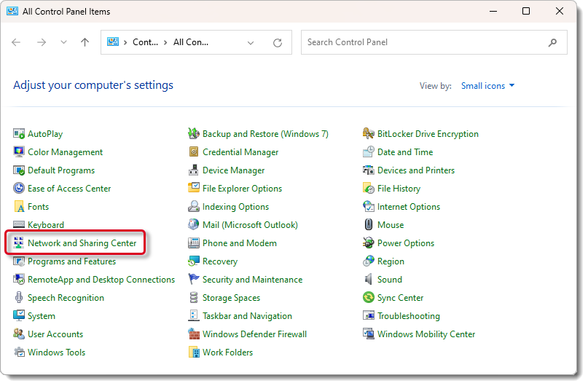The image size is (588, 386).
Task: Click the Phone and Modem icon
Action: click(194, 243)
